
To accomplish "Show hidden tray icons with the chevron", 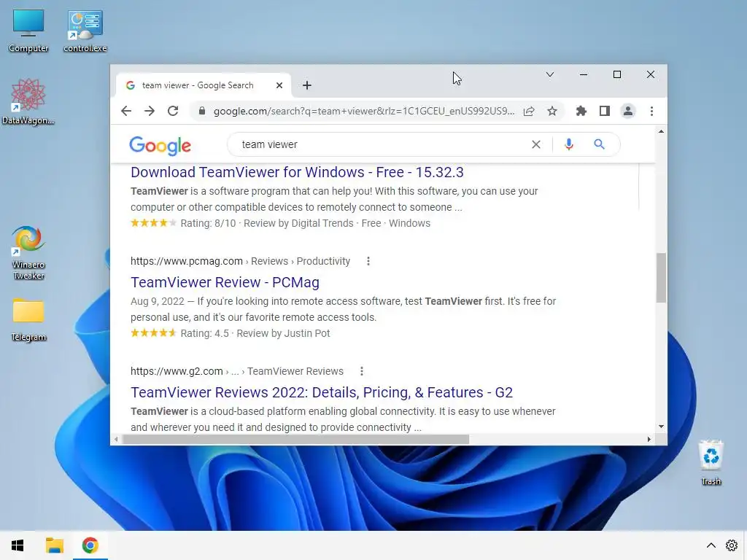I will click(x=711, y=545).
